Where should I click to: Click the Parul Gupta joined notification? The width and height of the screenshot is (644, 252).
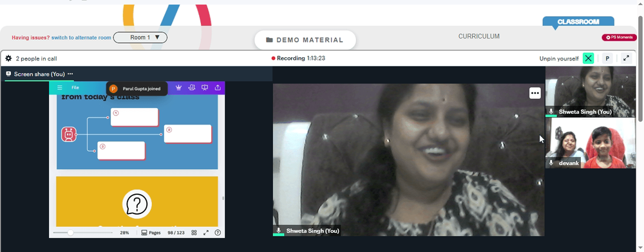(137, 89)
